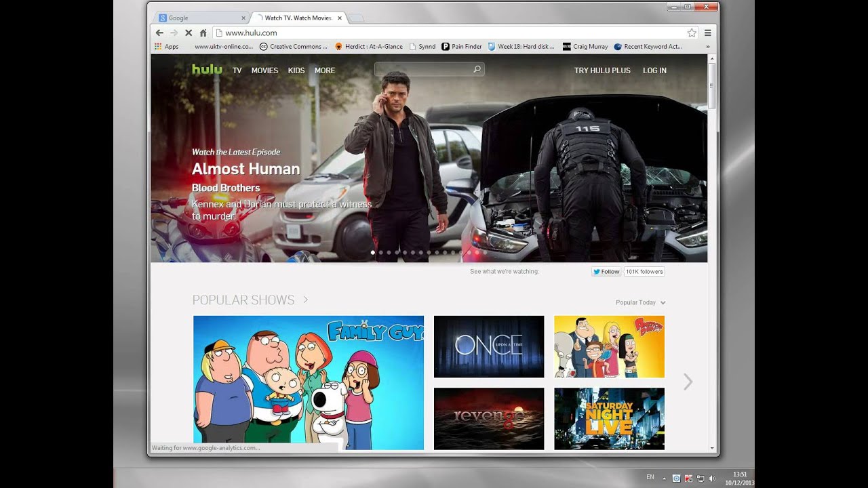Open the TV menu on Hulu
This screenshot has height=488, width=868.
tap(237, 70)
